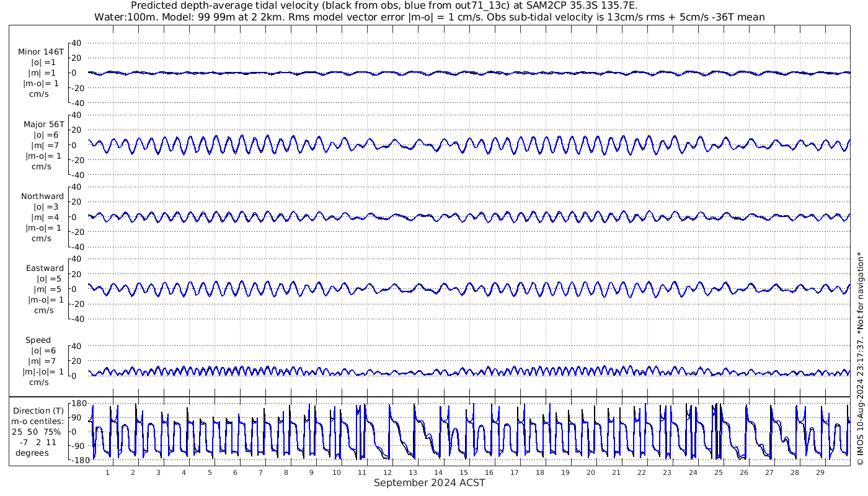868x496 pixels.
Task: Click the 'Major 56T' panel label
Action: [44, 124]
